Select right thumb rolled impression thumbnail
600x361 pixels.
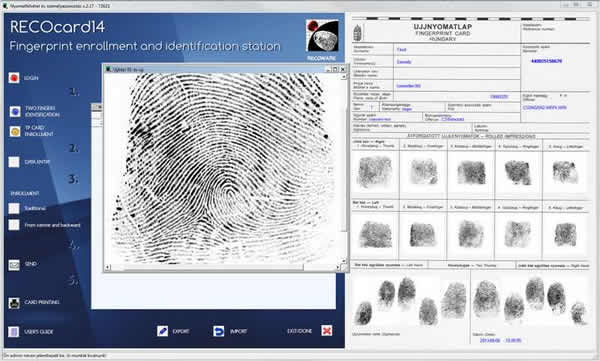[375, 172]
